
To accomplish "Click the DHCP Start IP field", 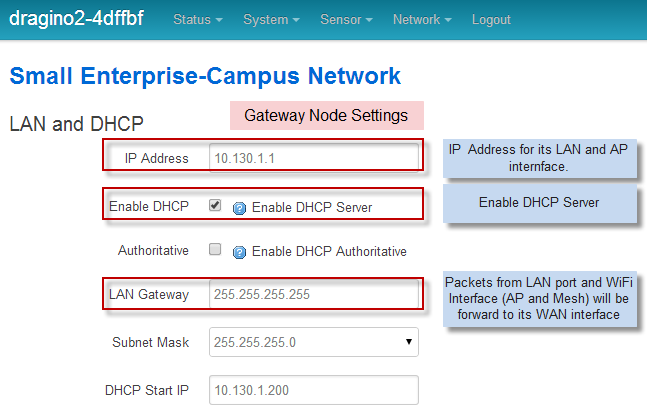I will [314, 390].
